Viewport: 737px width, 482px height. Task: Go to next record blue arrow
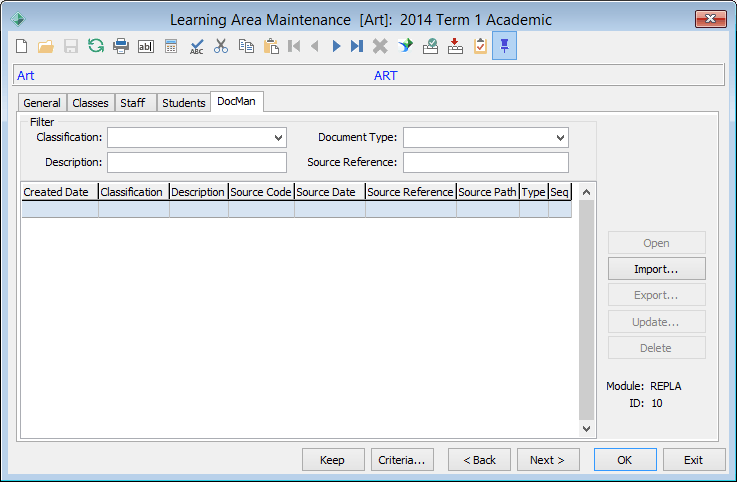[x=336, y=46]
